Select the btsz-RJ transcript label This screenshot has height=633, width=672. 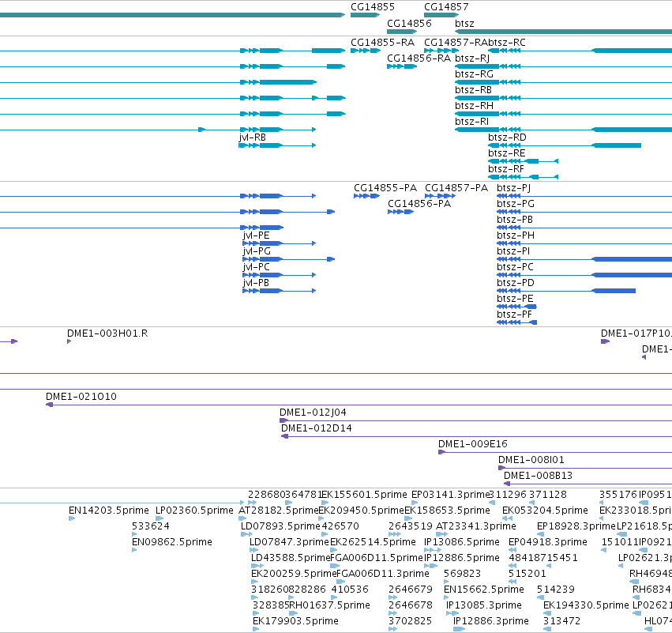pyautogui.click(x=472, y=58)
